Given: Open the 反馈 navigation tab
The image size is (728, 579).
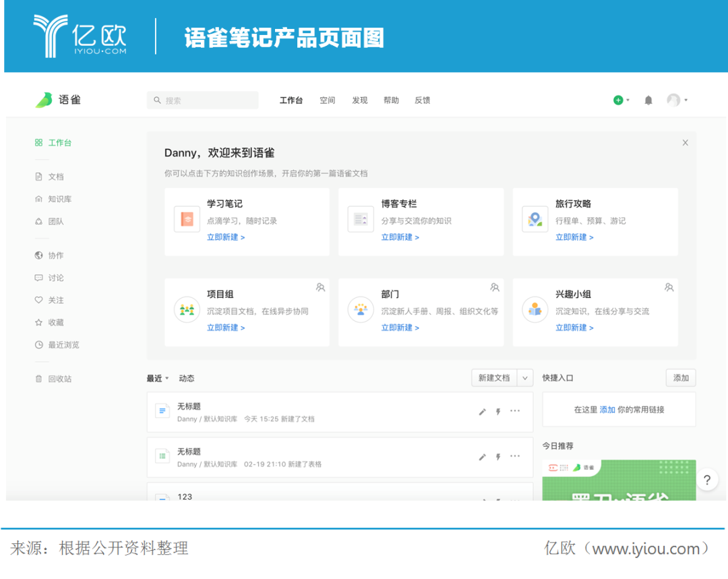Looking at the screenshot, I should (423, 100).
